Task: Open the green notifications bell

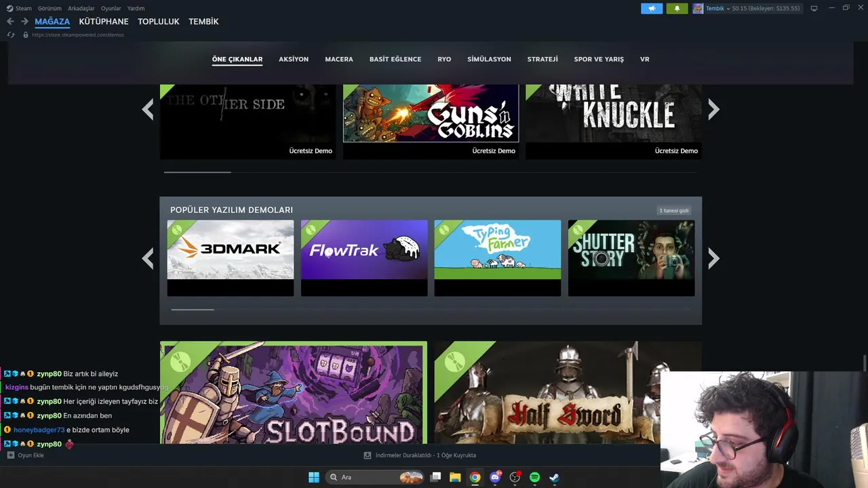Action: [677, 9]
